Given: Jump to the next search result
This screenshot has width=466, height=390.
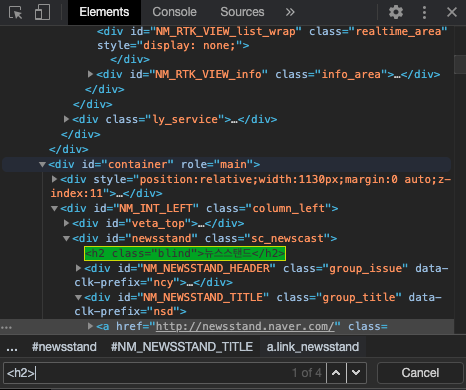Looking at the screenshot, I should pyautogui.click(x=356, y=373).
